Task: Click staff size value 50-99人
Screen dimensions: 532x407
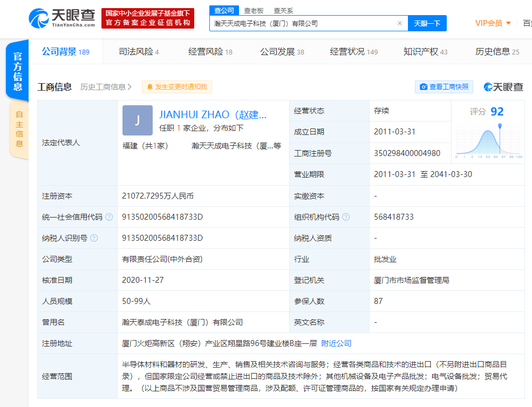Action: (x=136, y=301)
